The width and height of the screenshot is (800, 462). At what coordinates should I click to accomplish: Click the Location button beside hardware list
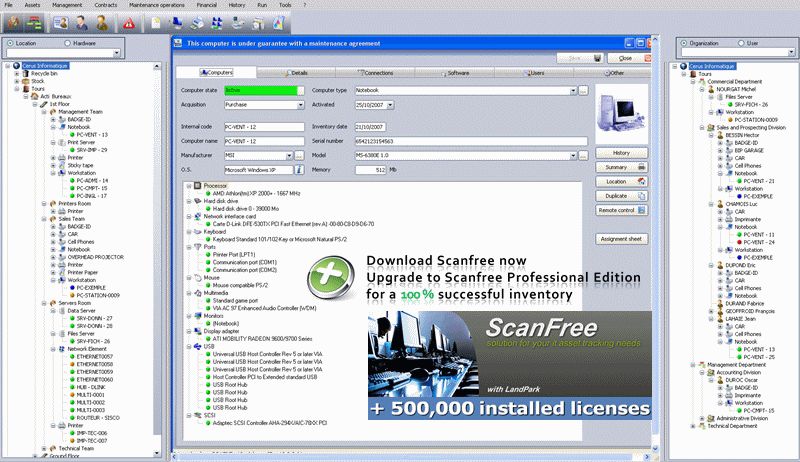(x=621, y=182)
